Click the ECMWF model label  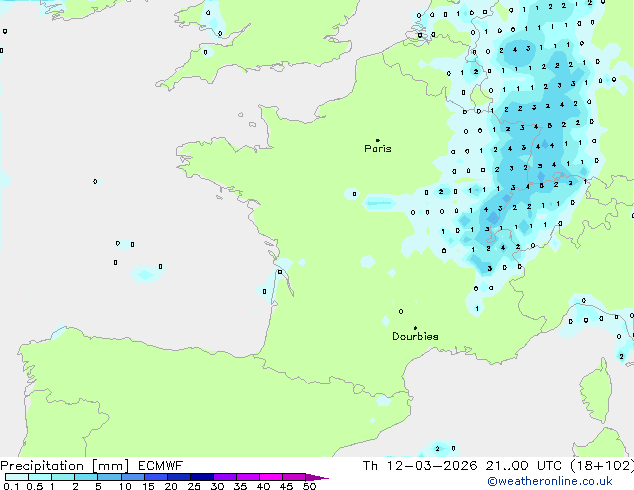click(x=161, y=466)
